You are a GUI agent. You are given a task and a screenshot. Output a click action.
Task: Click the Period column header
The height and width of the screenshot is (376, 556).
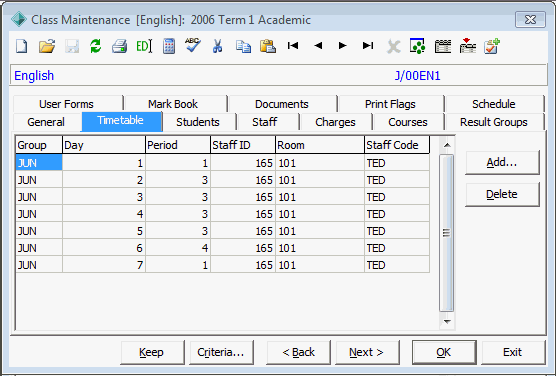click(178, 145)
